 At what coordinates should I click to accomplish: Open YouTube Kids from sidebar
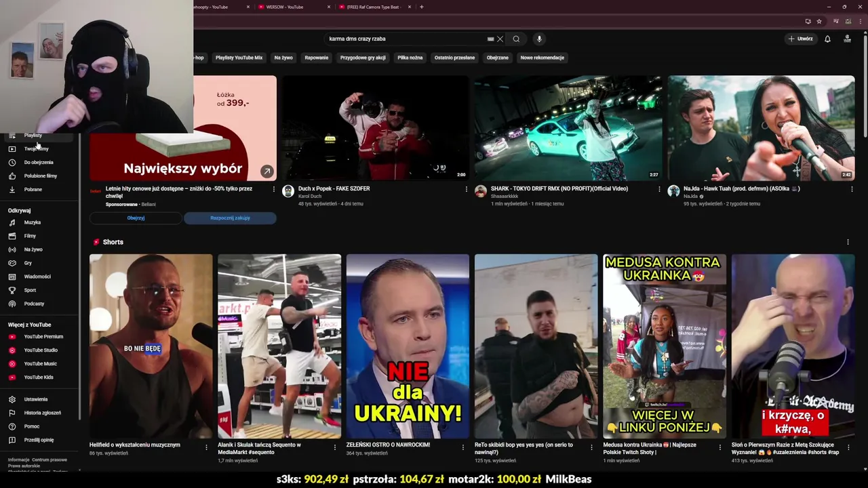pos(39,377)
